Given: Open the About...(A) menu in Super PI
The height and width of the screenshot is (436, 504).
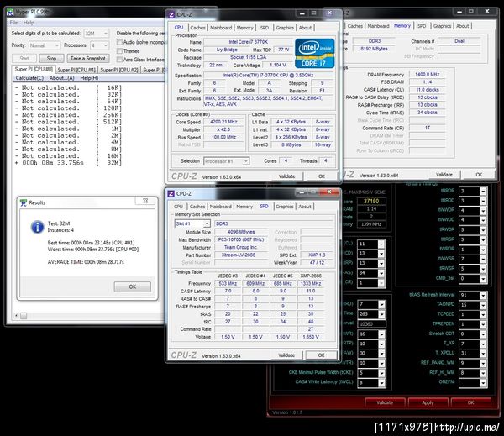Looking at the screenshot, I should pyautogui.click(x=61, y=78).
